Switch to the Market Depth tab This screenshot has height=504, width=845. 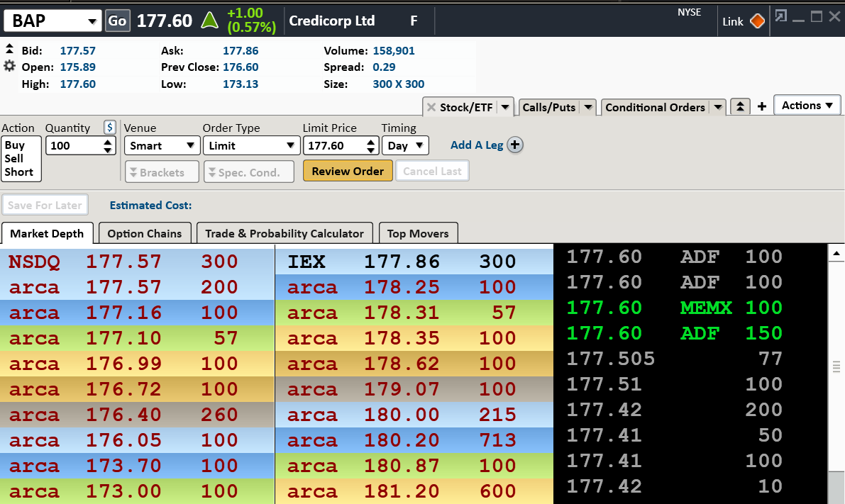tap(47, 233)
